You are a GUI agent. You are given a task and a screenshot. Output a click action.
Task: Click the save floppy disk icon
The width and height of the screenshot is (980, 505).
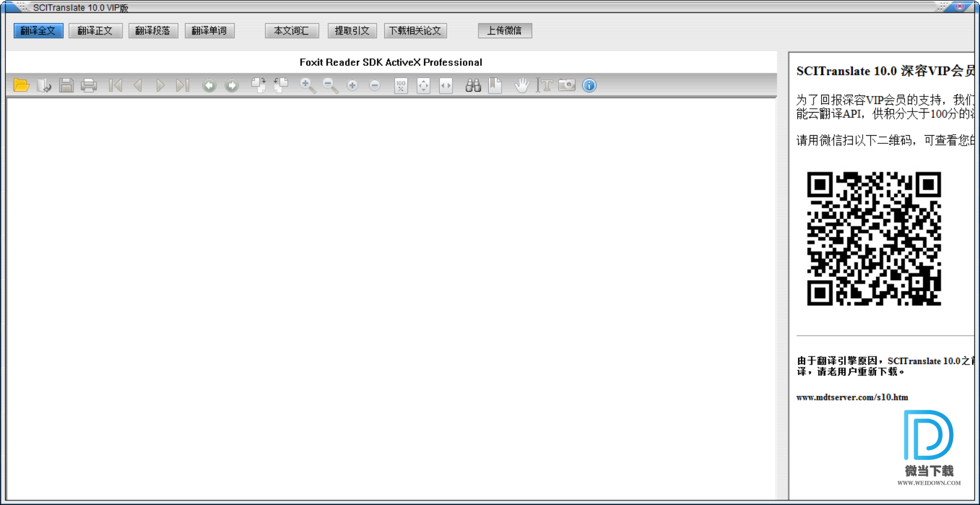click(66, 86)
